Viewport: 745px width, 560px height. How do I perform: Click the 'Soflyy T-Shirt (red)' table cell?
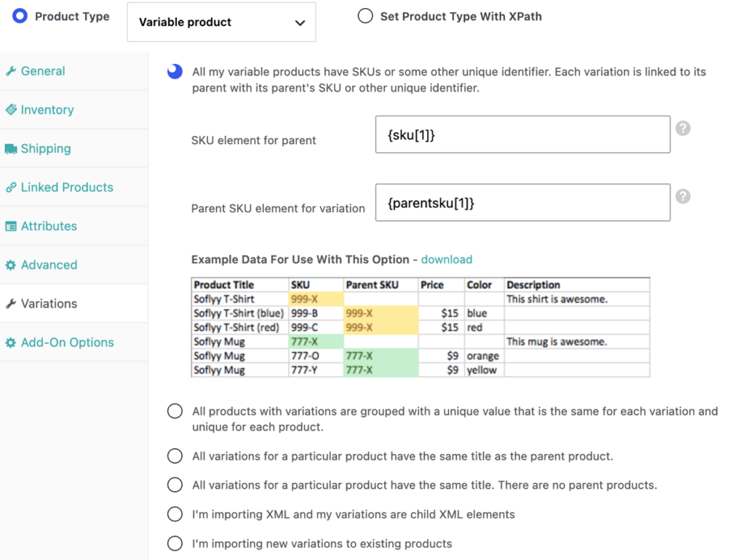pos(240,327)
